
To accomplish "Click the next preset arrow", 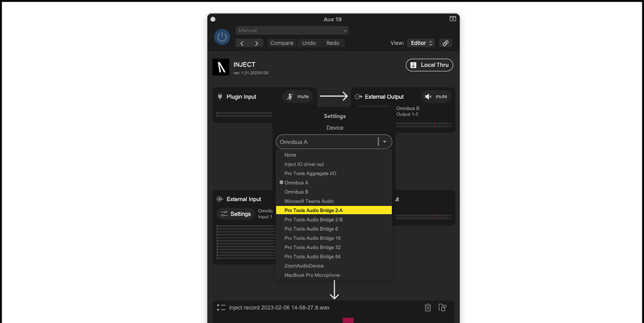I will click(x=256, y=44).
